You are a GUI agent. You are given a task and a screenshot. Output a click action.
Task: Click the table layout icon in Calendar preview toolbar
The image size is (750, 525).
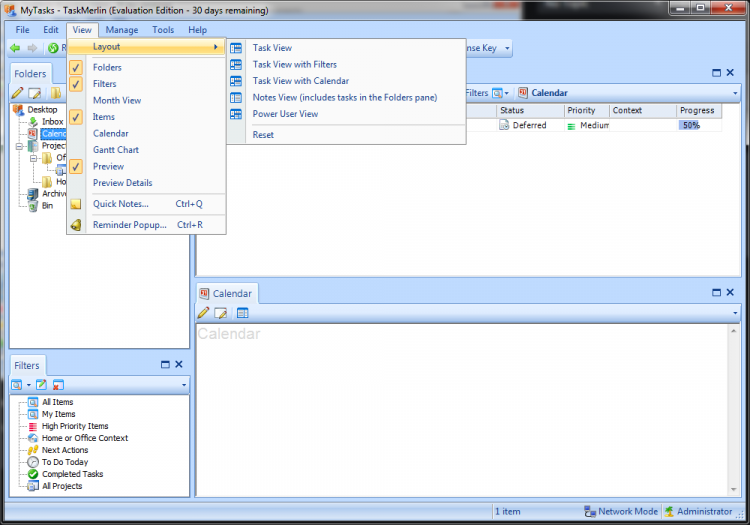(x=243, y=313)
